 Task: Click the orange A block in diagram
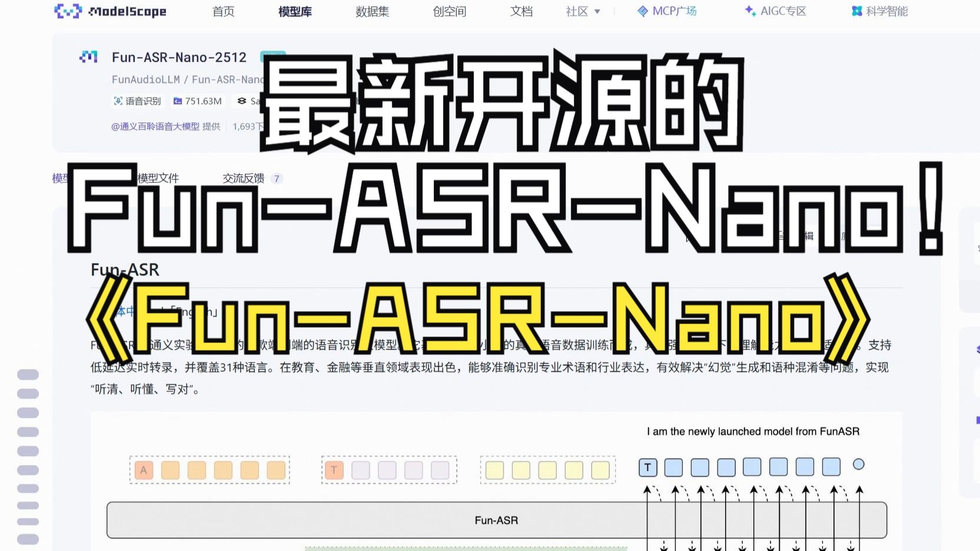(144, 470)
